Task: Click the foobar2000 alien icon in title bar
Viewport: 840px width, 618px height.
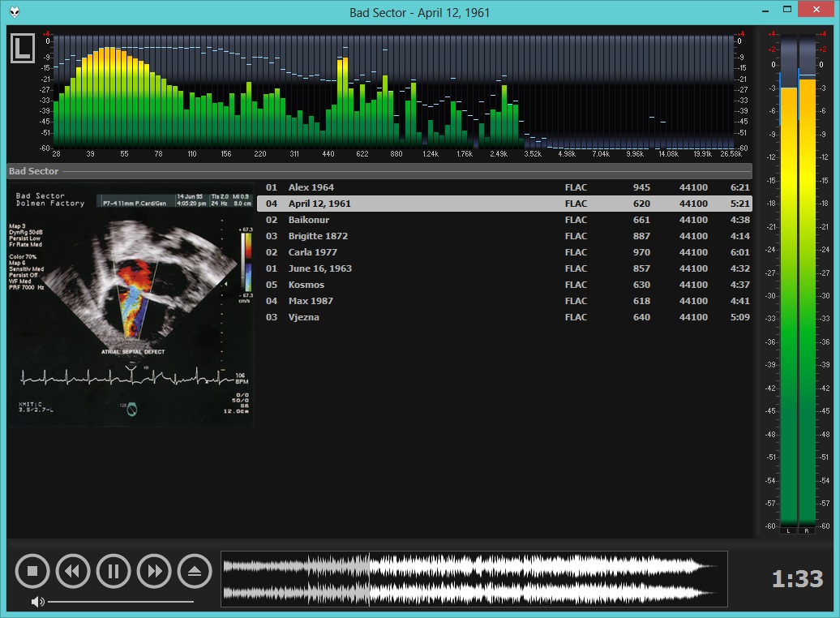Action: coord(16,12)
